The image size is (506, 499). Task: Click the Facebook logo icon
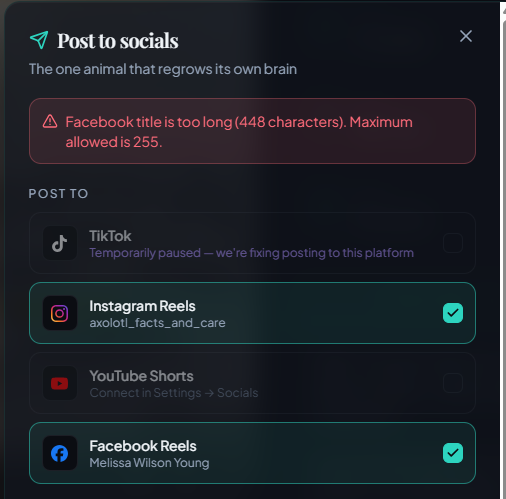(x=60, y=453)
